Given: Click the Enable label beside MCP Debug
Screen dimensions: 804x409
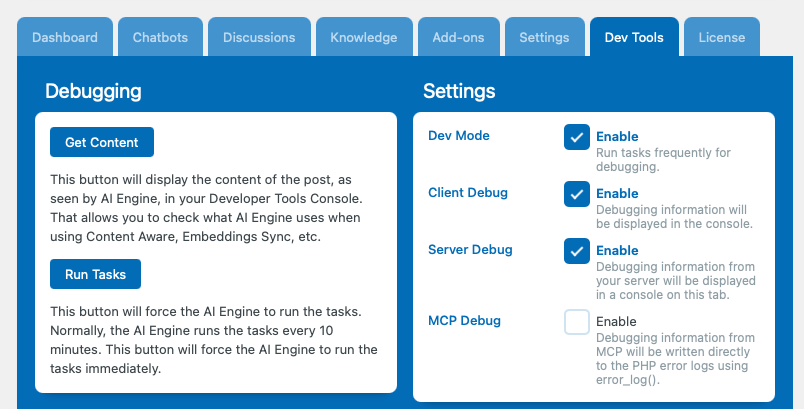Looking at the screenshot, I should 616,321.
